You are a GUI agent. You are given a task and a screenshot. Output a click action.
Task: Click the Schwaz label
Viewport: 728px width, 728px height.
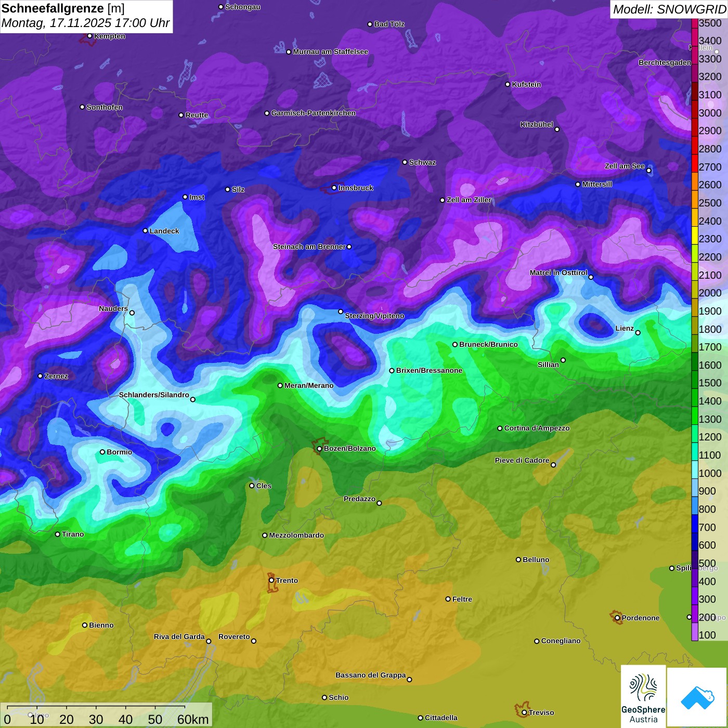[x=422, y=162]
